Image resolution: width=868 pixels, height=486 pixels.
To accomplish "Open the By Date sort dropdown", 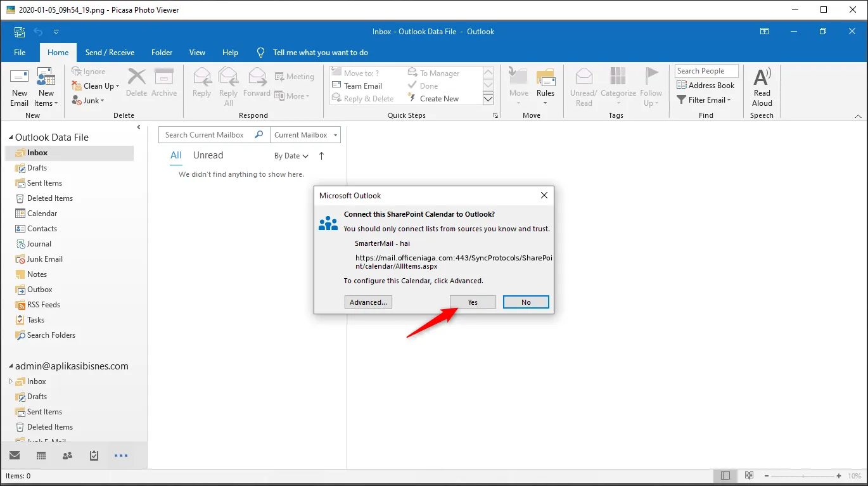I will [x=291, y=156].
